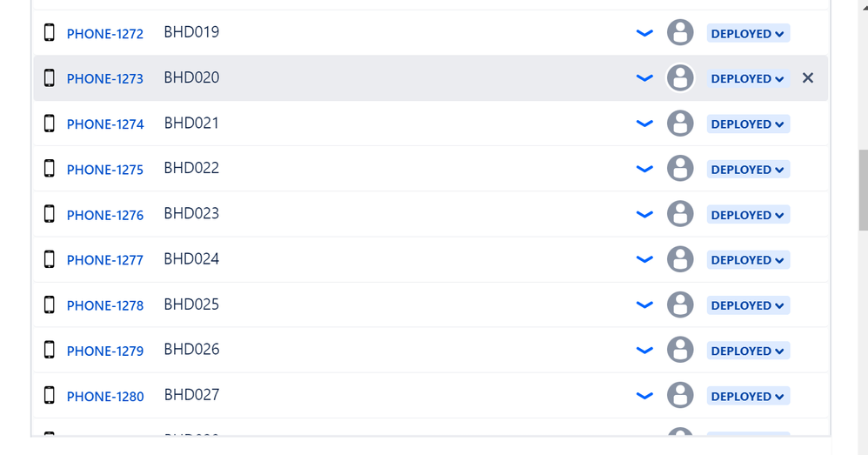Open the DEPLOYED status dropdown for BHD022
The height and width of the screenshot is (455, 868).
[x=748, y=170]
